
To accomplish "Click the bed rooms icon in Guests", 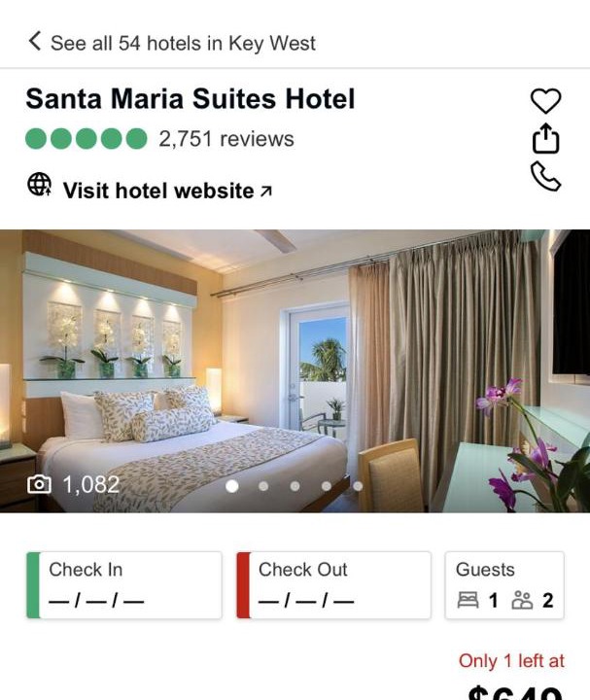I will pos(468,600).
